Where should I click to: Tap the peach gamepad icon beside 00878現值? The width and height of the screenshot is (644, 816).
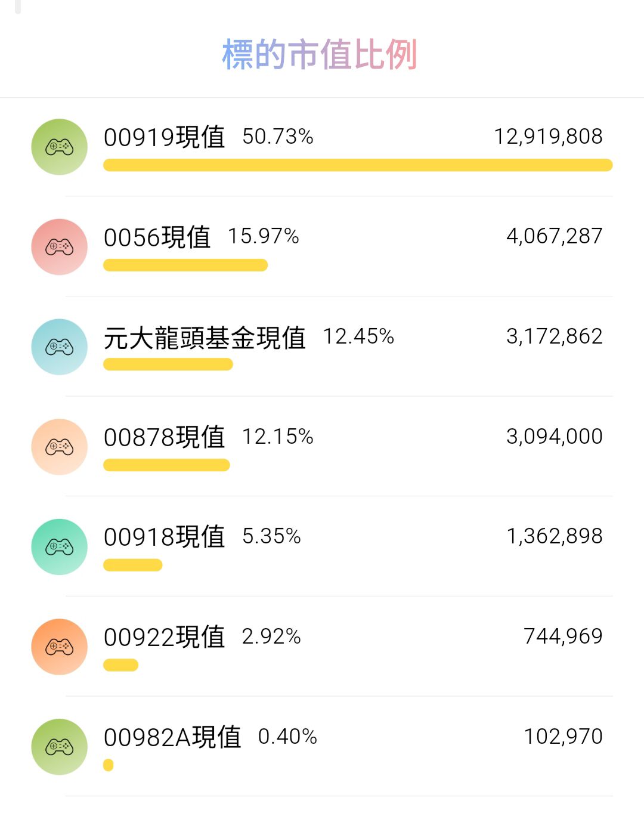tap(60, 447)
